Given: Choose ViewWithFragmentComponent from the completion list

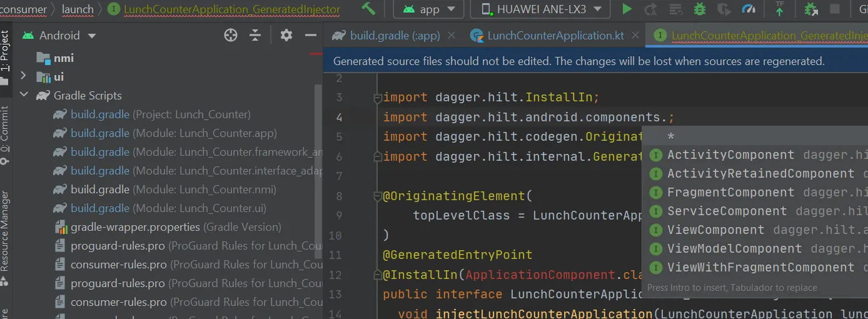Looking at the screenshot, I should coord(755,268).
